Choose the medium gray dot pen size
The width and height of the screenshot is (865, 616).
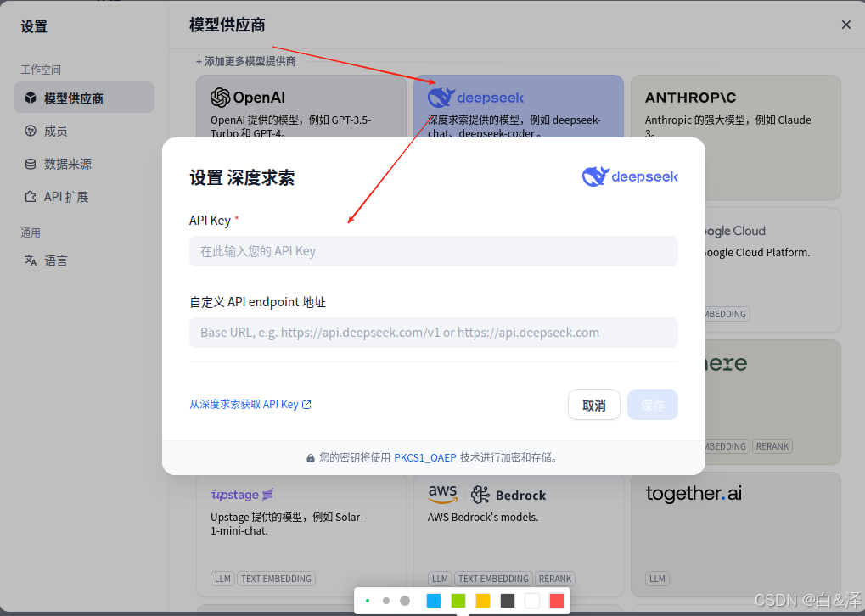click(x=386, y=601)
